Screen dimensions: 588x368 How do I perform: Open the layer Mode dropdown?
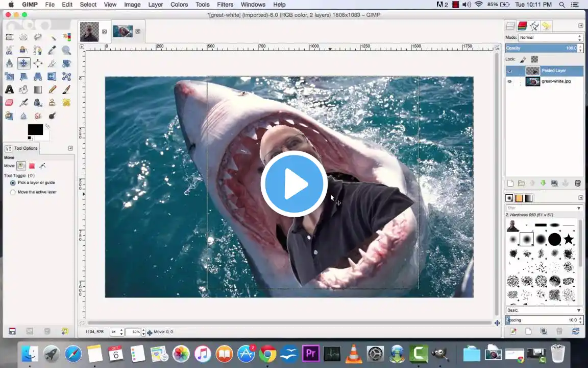point(550,37)
